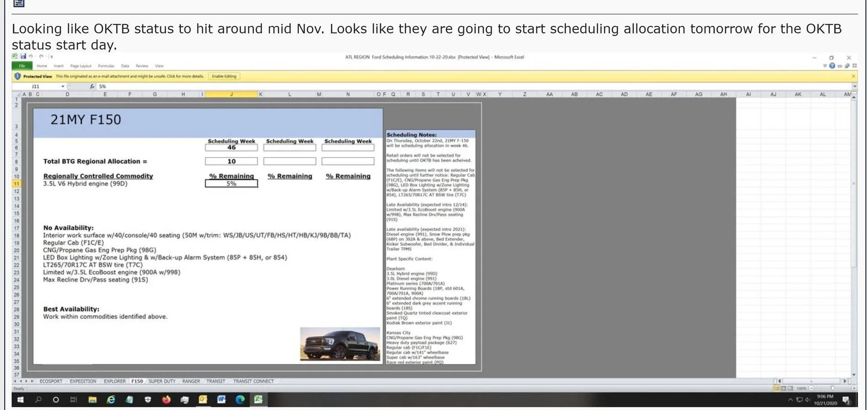The width and height of the screenshot is (868, 410).
Task: Click the formula bar showing 5%
Action: click(x=473, y=86)
